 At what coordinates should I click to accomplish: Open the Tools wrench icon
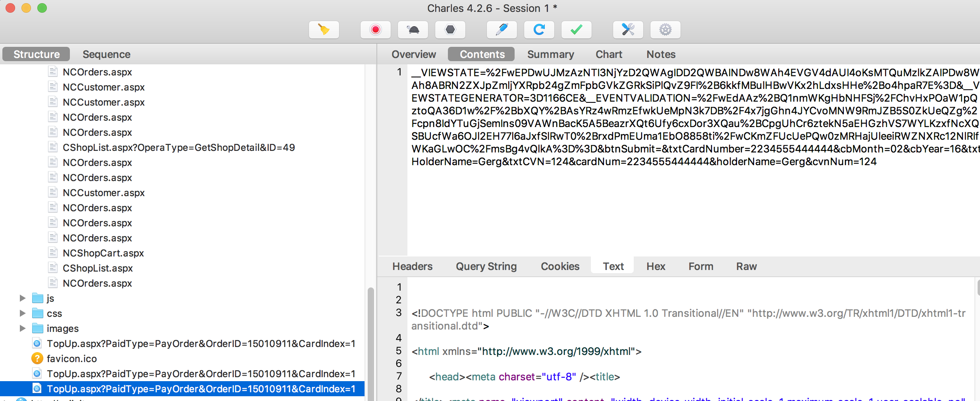click(x=628, y=30)
